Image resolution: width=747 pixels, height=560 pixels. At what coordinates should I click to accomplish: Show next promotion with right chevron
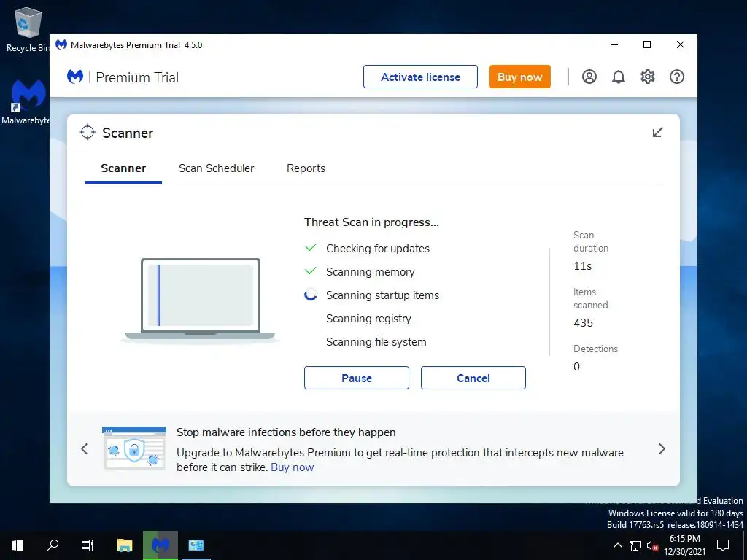(662, 448)
